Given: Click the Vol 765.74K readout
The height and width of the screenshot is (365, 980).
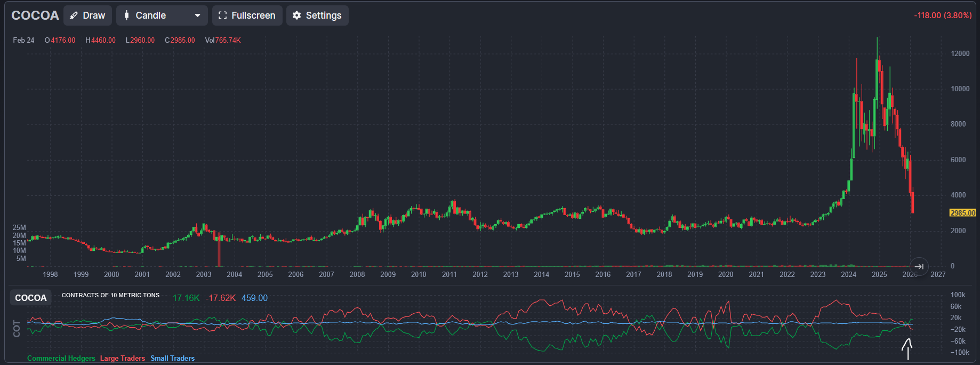Looking at the screenshot, I should (223, 40).
